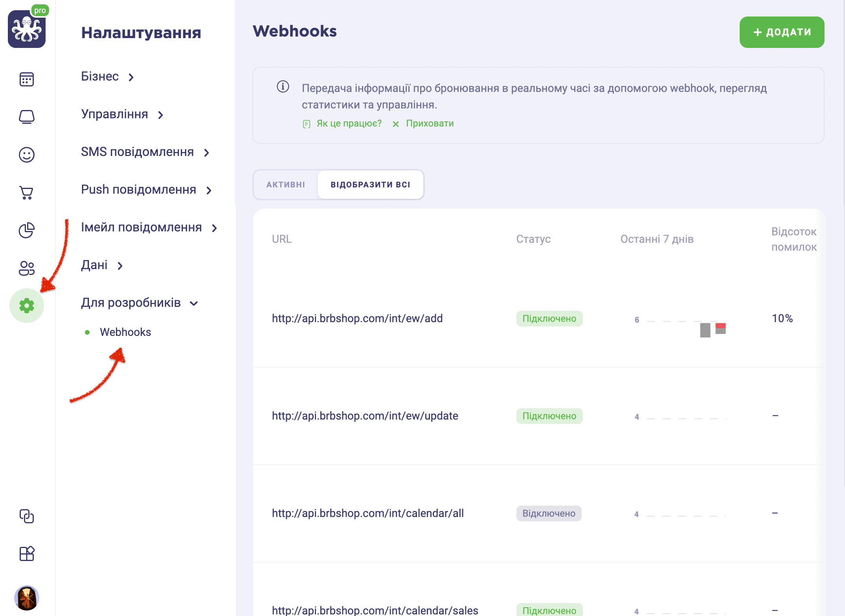The height and width of the screenshot is (616, 845).
Task: Expand the Управління settings section
Action: [122, 114]
